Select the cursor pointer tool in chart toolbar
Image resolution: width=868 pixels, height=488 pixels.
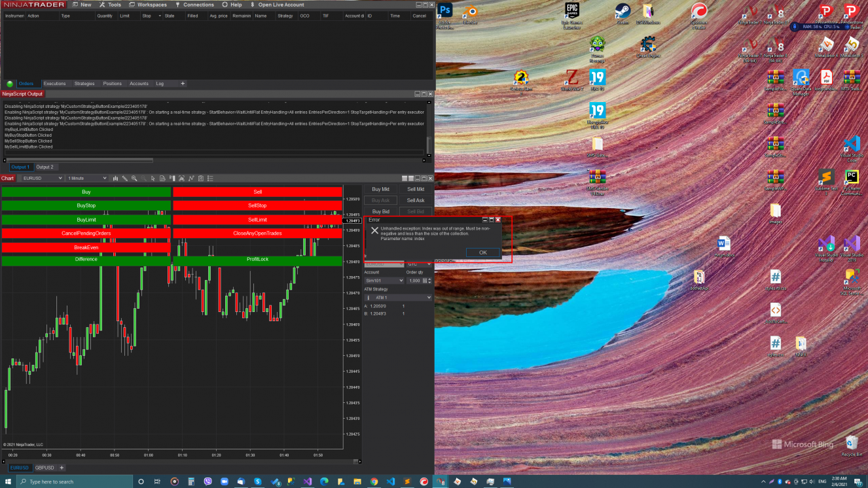coord(153,178)
